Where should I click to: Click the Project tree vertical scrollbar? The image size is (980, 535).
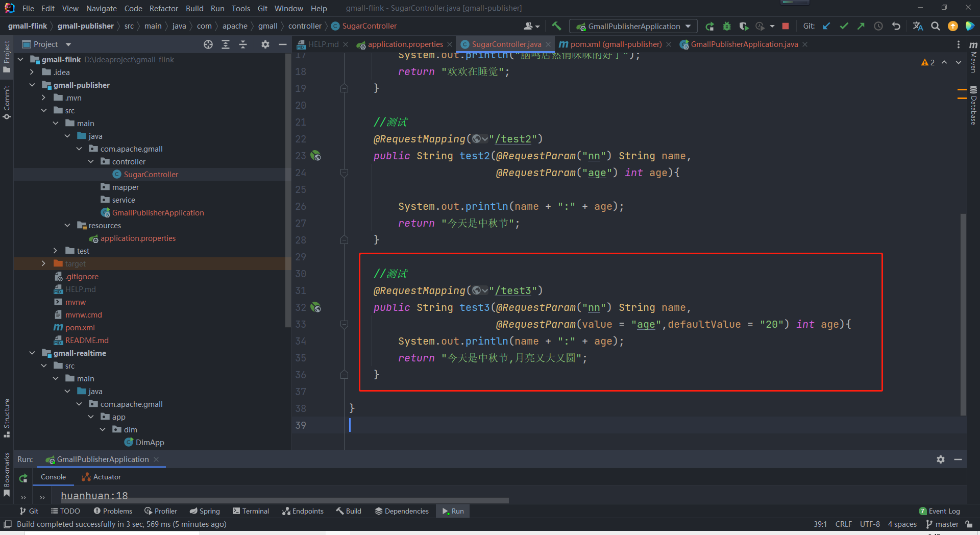288,191
